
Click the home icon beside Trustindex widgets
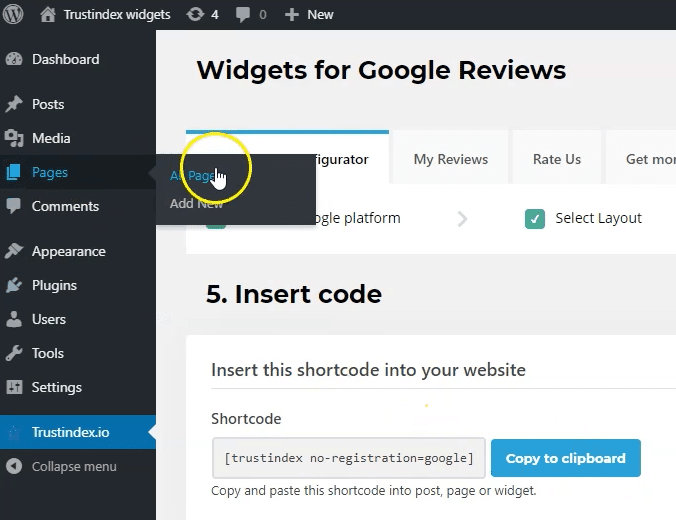(48, 14)
